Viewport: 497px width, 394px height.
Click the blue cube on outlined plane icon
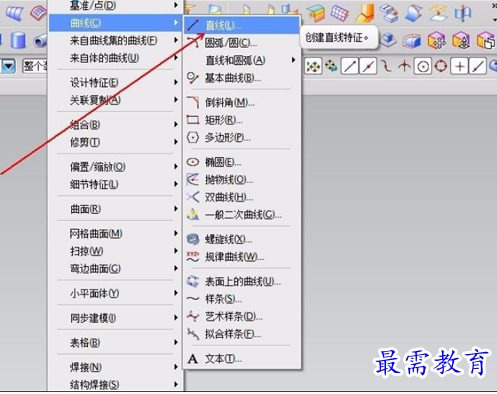[x=389, y=40]
